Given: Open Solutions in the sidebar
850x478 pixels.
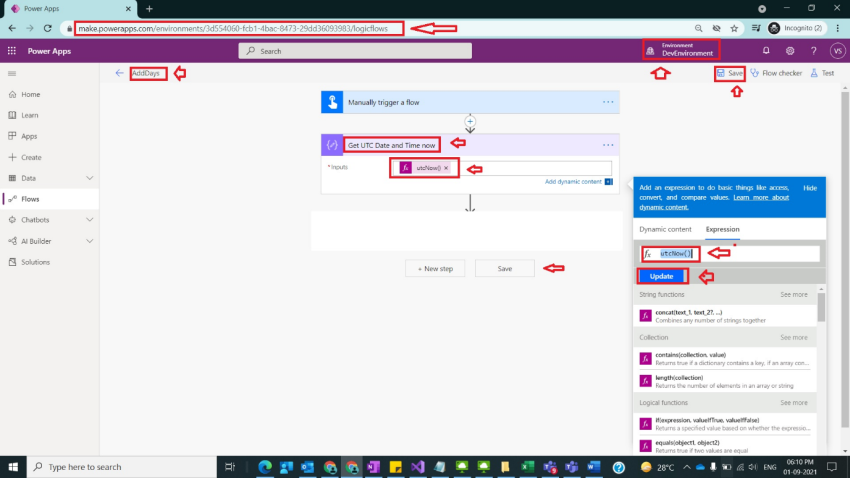Looking at the screenshot, I should tap(35, 262).
